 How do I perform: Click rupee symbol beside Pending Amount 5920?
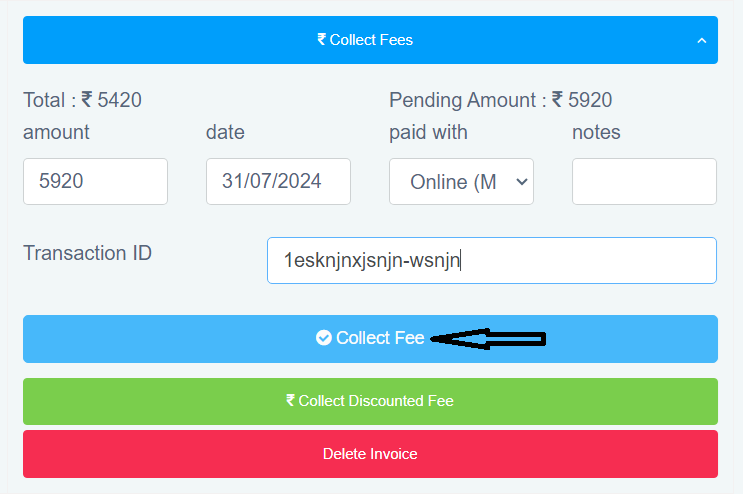coord(557,99)
